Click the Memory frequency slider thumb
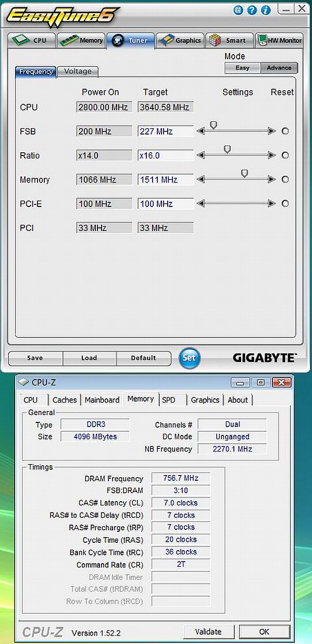The height and width of the screenshot is (644, 312). pos(245,174)
